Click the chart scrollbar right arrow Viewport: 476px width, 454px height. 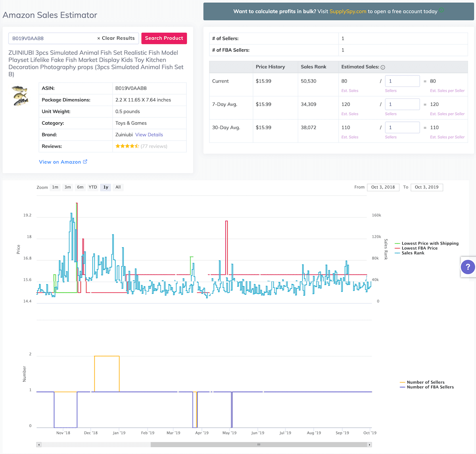click(370, 444)
